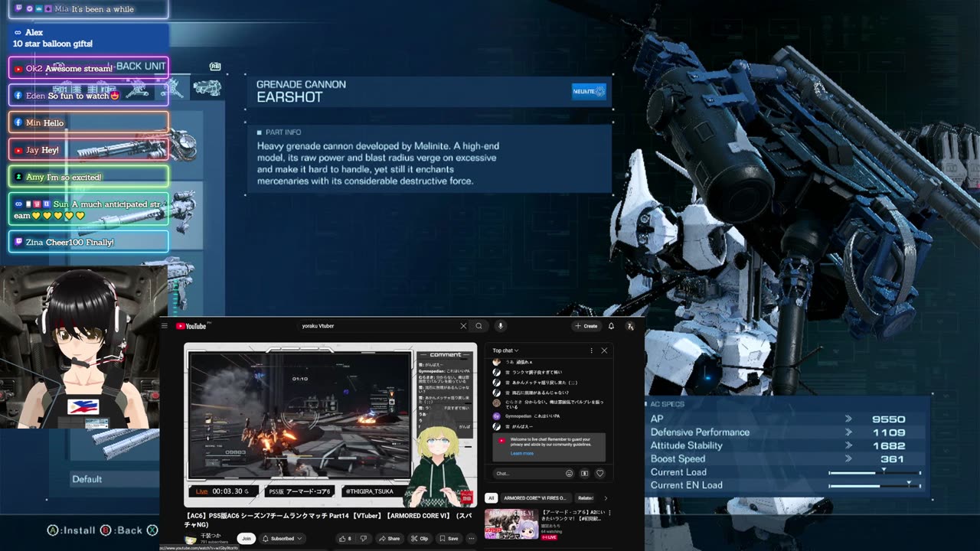980x551 pixels.
Task: Expand the Top chat dropdown
Action: [505, 350]
